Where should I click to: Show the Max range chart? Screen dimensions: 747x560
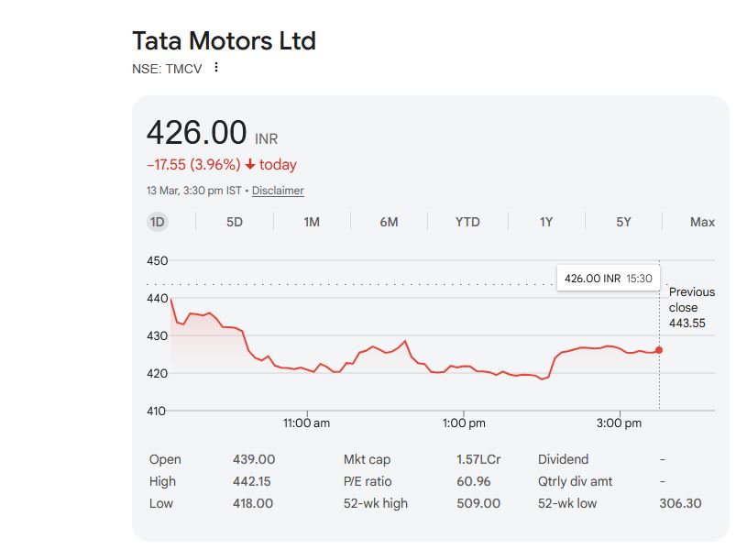[x=702, y=222]
